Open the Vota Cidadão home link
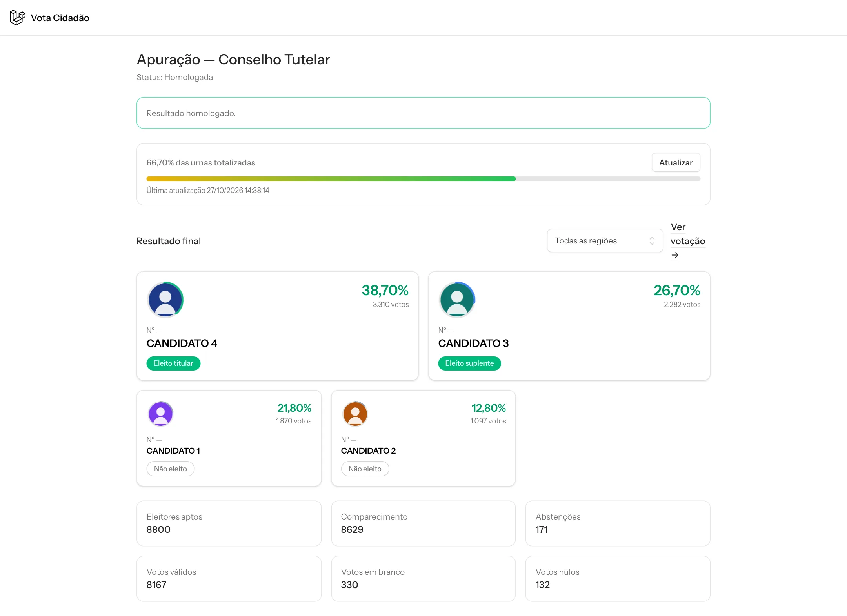 pos(49,18)
